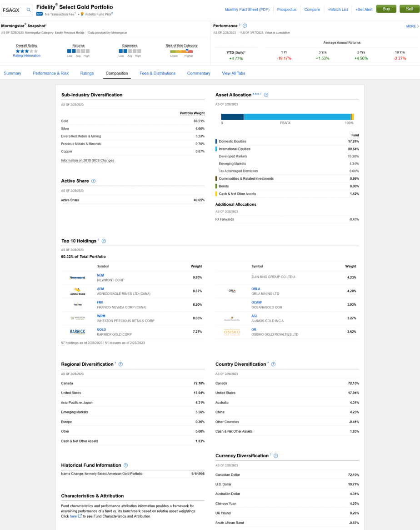This screenshot has height=530, width=420.
Task: Open the Ratings tab
Action: (87, 73)
